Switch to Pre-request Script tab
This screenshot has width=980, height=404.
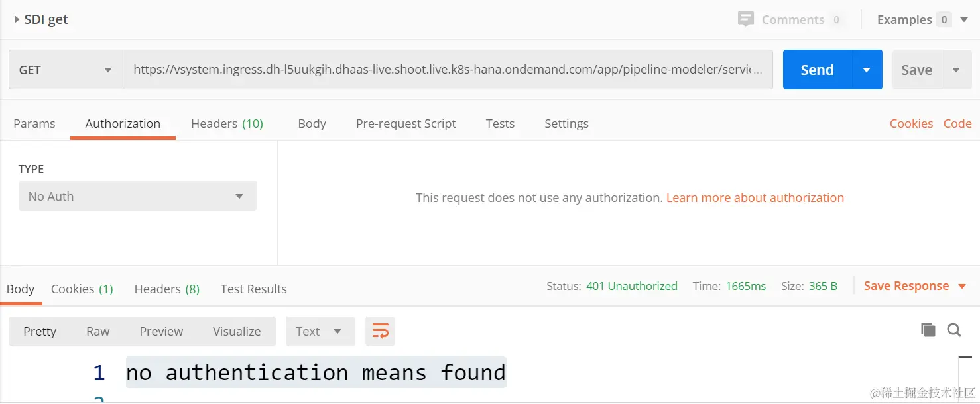pos(406,123)
